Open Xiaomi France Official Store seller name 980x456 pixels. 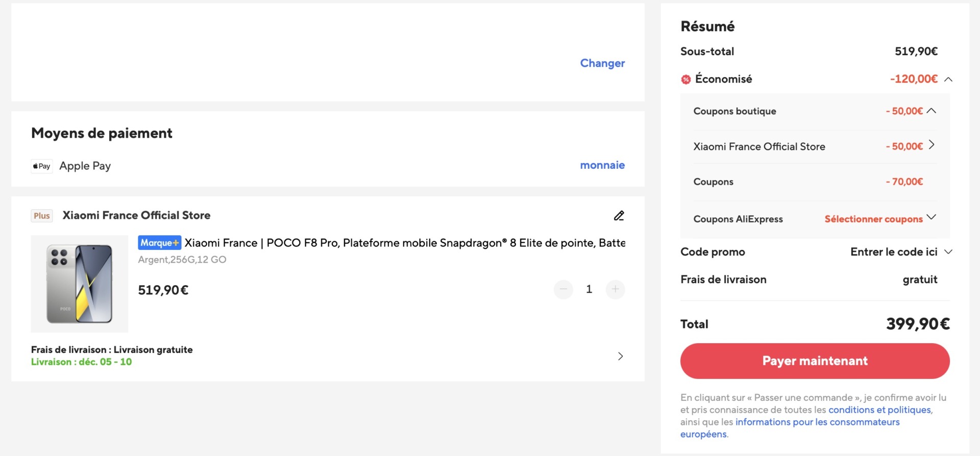click(136, 215)
